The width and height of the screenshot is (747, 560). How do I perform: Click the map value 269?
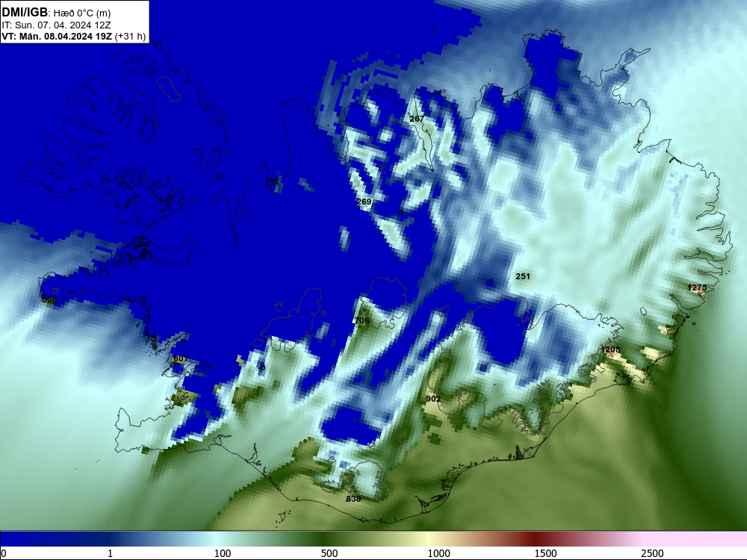[x=364, y=202]
